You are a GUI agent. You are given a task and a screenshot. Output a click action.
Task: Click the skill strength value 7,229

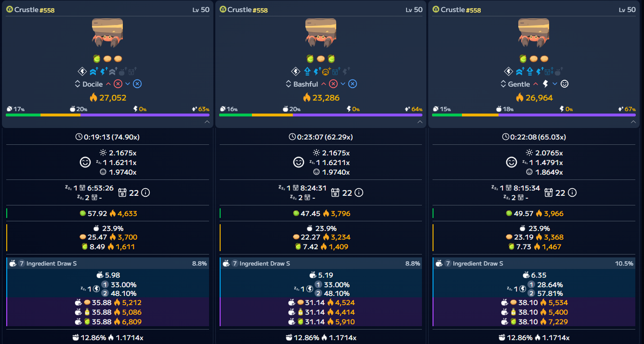click(559, 322)
